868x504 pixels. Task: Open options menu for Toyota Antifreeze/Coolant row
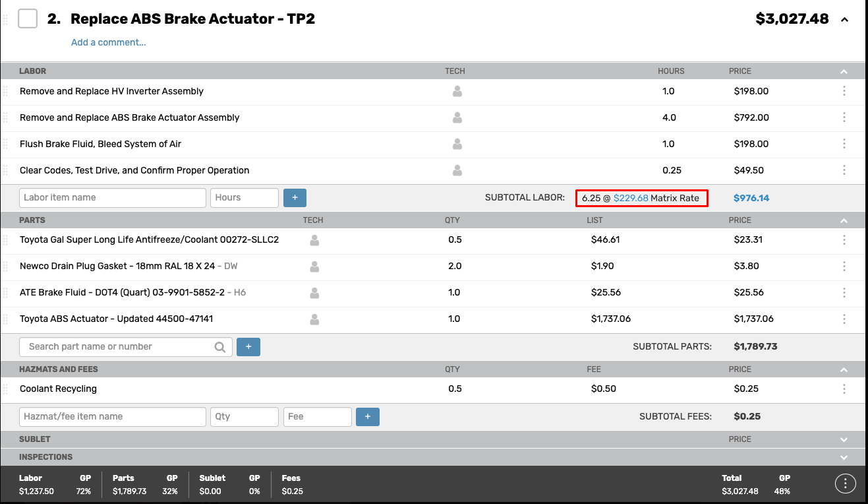[x=844, y=239]
